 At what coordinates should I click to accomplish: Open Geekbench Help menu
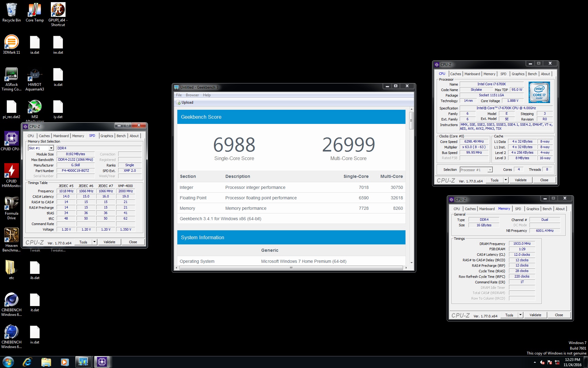[x=207, y=95]
